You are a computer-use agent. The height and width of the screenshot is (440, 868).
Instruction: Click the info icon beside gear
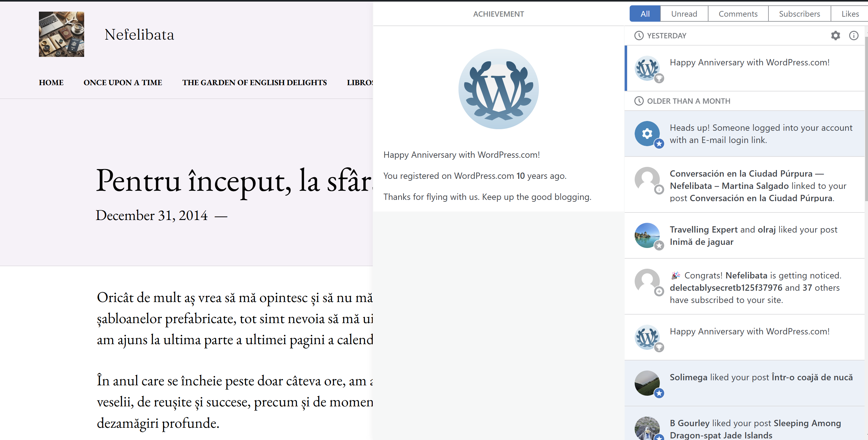pos(854,36)
